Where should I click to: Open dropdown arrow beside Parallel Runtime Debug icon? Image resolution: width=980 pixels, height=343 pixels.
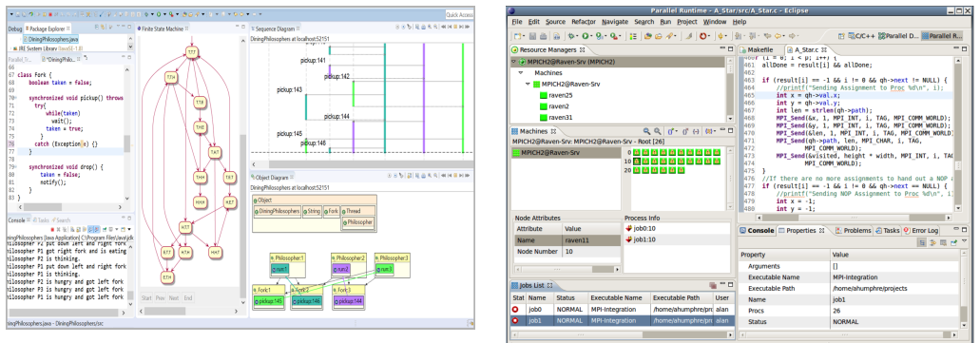[x=577, y=36]
